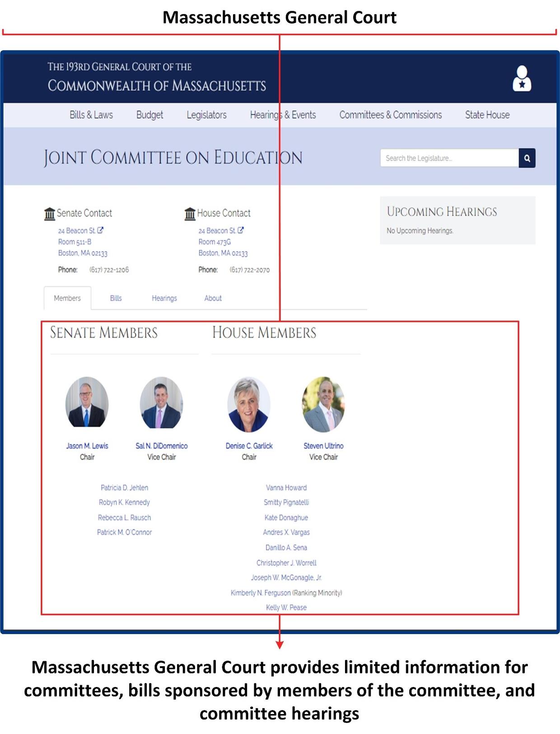
Task: Open the Hearings & Events menu
Action: 283,115
